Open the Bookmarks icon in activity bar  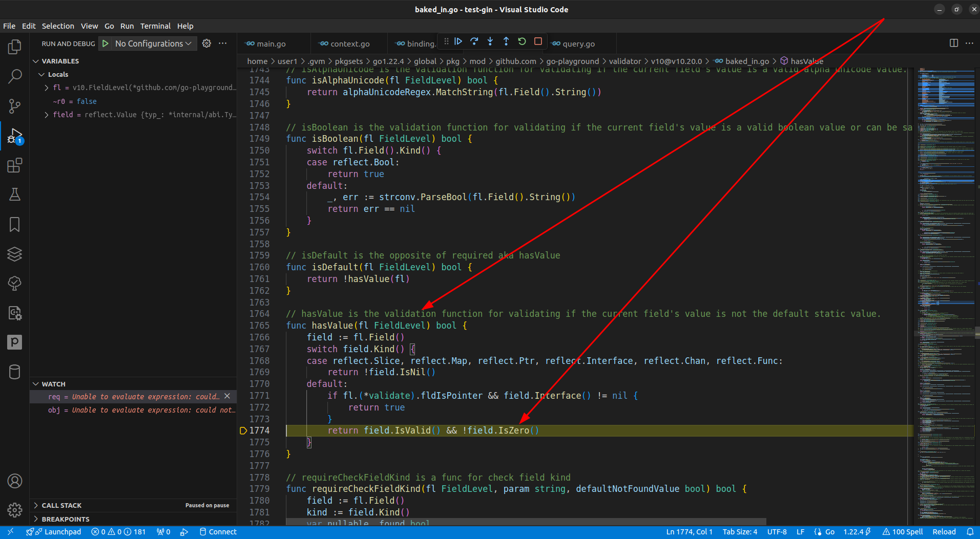pyautogui.click(x=14, y=224)
